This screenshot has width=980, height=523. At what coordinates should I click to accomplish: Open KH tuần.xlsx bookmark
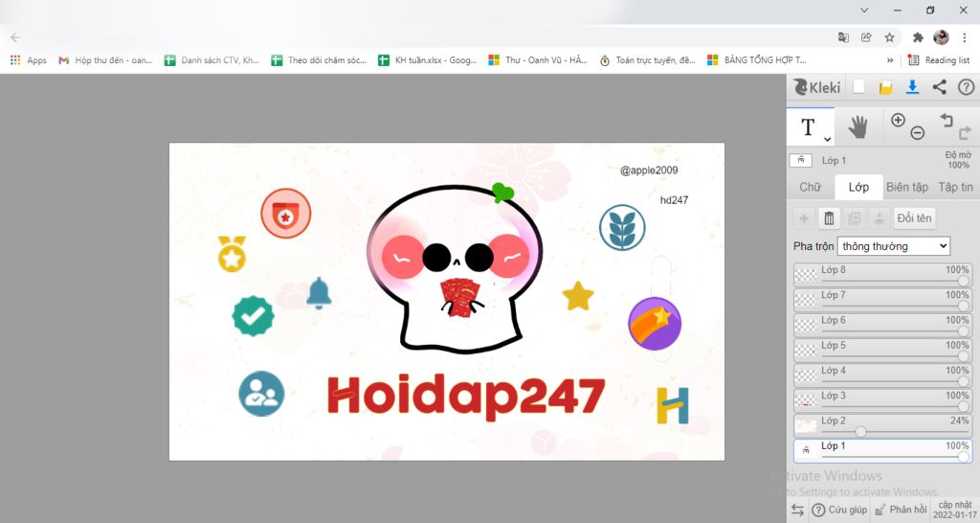click(x=428, y=60)
